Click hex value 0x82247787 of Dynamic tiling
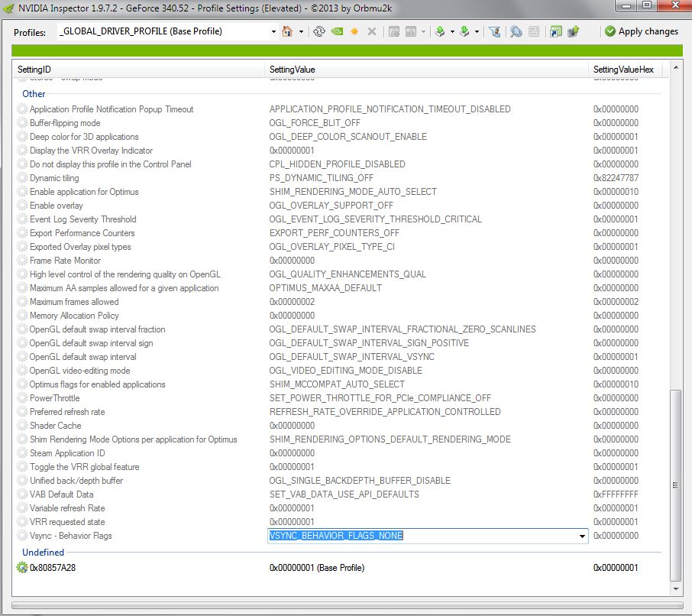This screenshot has width=692, height=616. [616, 178]
